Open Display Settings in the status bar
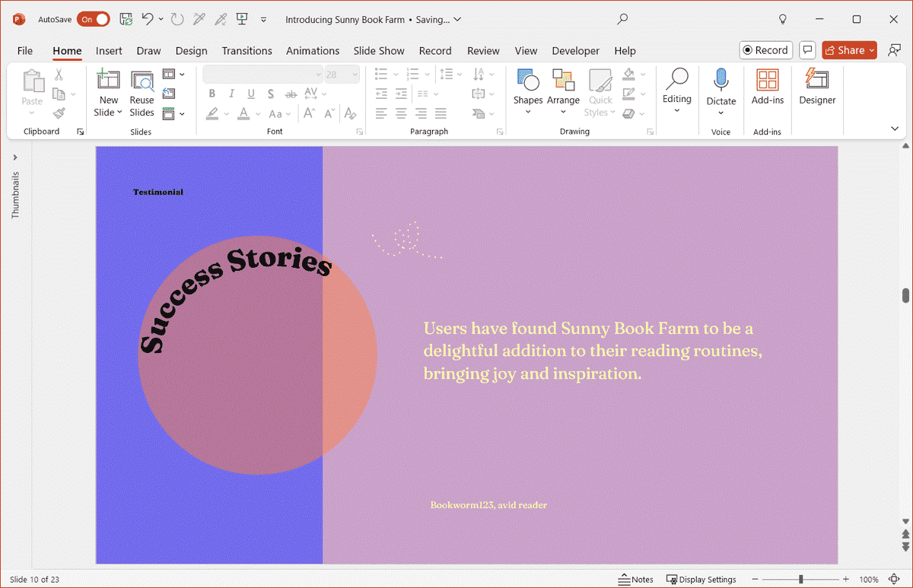This screenshot has width=913, height=588. coord(701,579)
